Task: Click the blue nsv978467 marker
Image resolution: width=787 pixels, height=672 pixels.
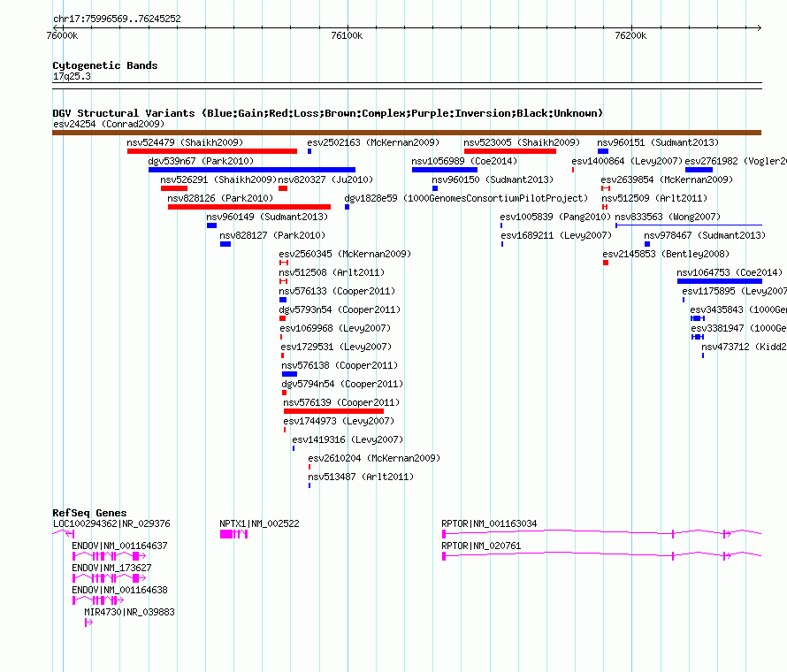Action: pos(647,244)
